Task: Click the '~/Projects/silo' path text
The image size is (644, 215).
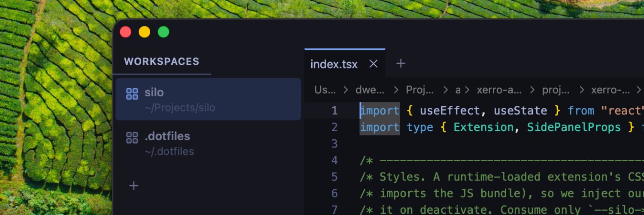Action: click(180, 107)
